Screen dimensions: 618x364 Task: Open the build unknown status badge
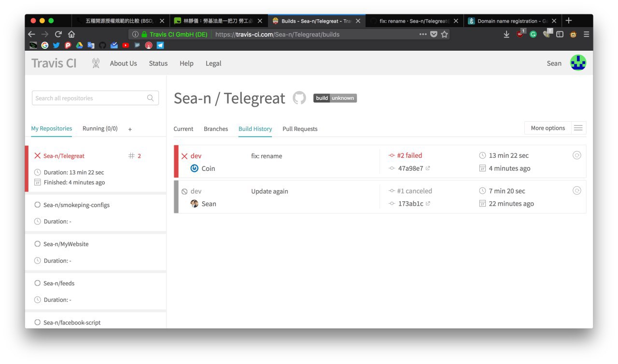pyautogui.click(x=335, y=98)
